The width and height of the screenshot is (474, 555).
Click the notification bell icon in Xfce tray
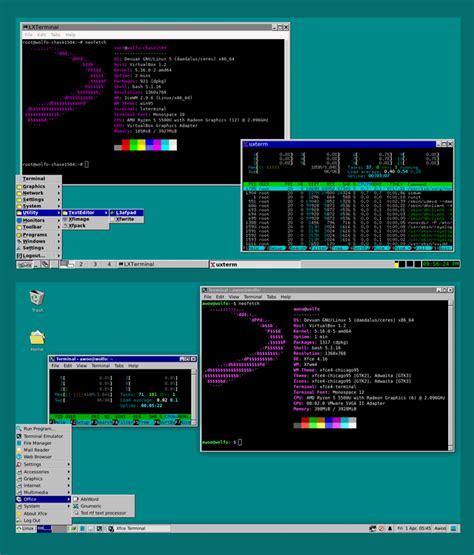(390, 528)
